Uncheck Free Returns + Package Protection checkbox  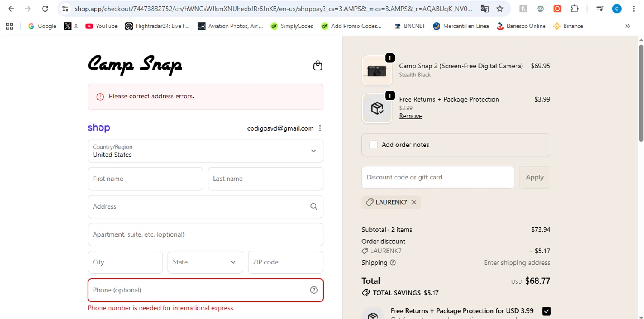[x=547, y=311]
